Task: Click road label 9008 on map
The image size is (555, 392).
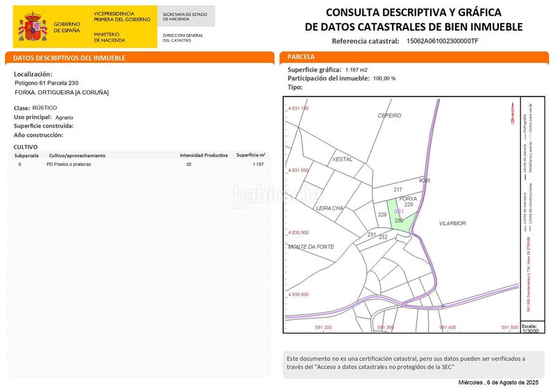Action: (425, 180)
